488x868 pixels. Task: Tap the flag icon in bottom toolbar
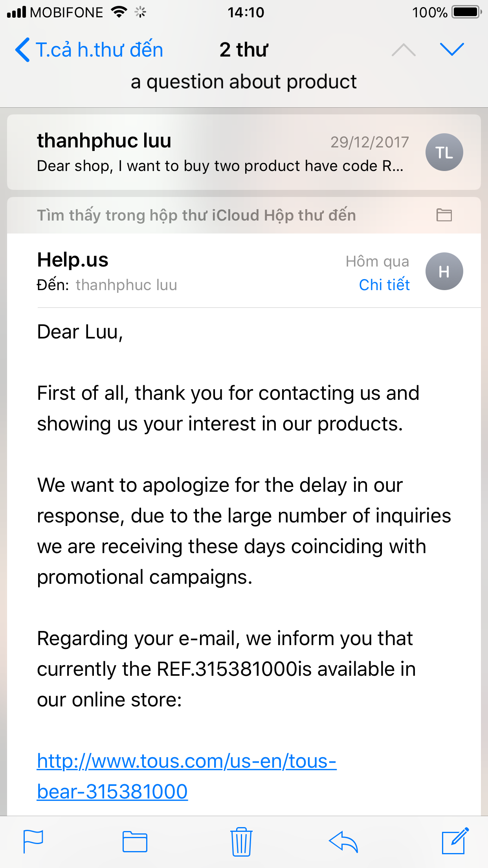tap(33, 842)
